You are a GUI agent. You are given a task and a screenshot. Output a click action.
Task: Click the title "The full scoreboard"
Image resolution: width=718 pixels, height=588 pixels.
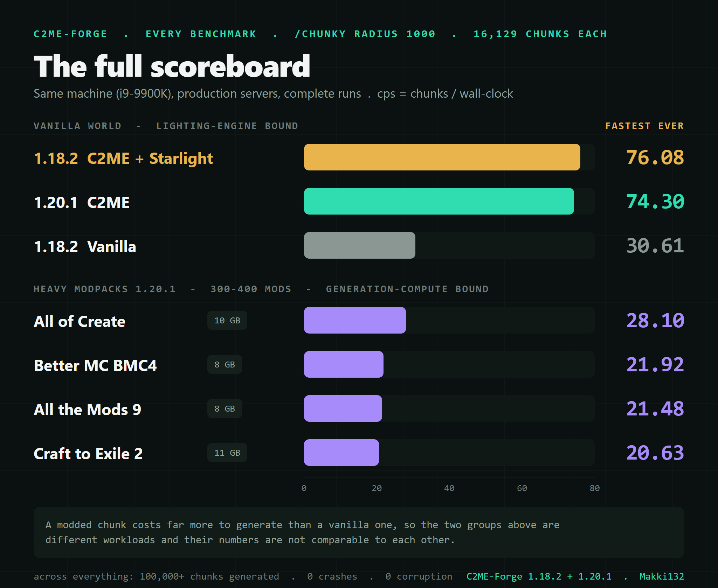click(x=172, y=66)
